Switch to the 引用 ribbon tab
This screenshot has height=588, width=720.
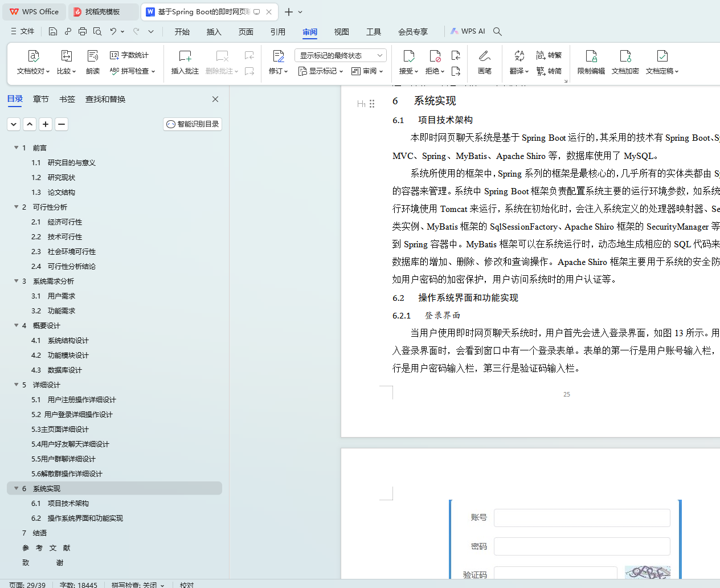point(278,32)
